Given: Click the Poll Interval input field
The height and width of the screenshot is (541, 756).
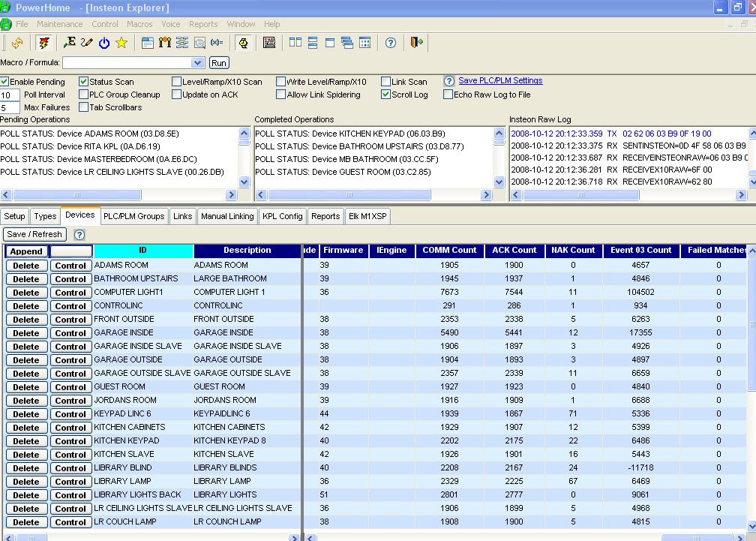Looking at the screenshot, I should coord(10,95).
